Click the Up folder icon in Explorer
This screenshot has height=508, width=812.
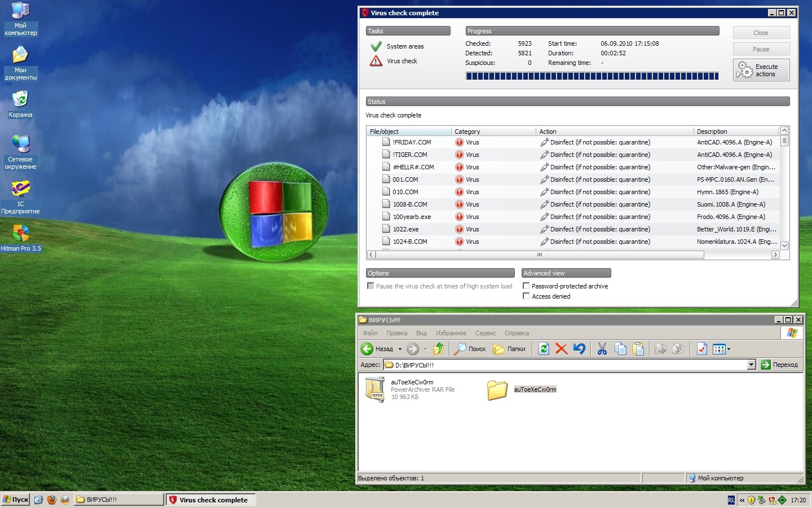[439, 349]
